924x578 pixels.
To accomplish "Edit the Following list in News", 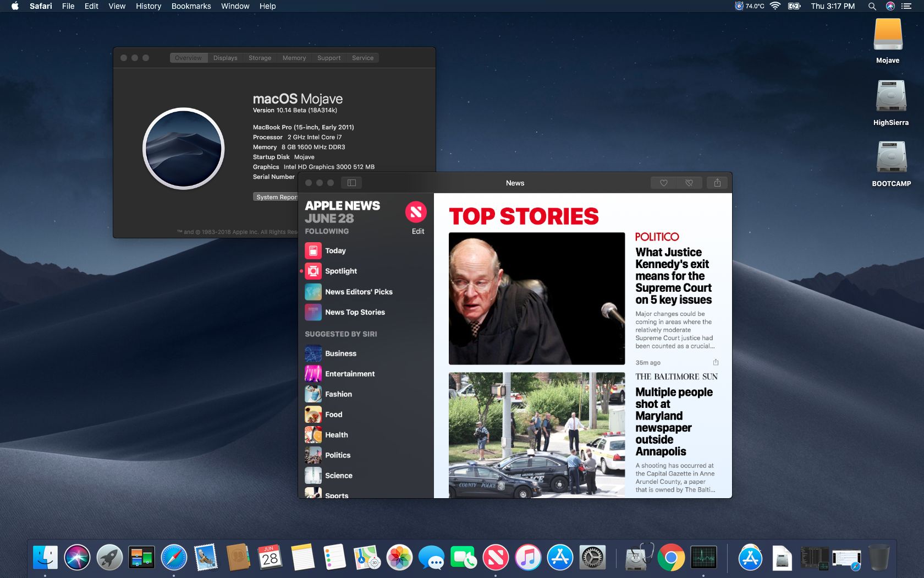I will coord(418,231).
